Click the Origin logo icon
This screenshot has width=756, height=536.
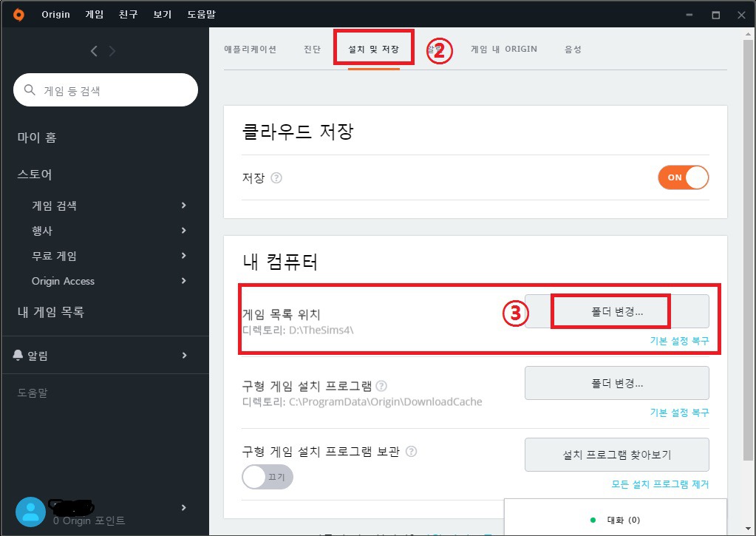18,15
